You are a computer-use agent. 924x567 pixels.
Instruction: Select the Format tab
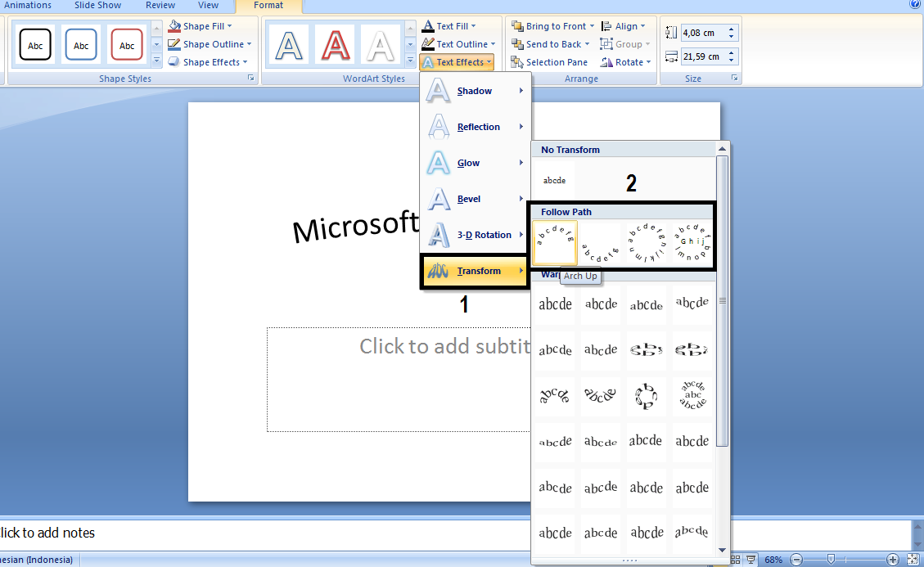click(268, 5)
